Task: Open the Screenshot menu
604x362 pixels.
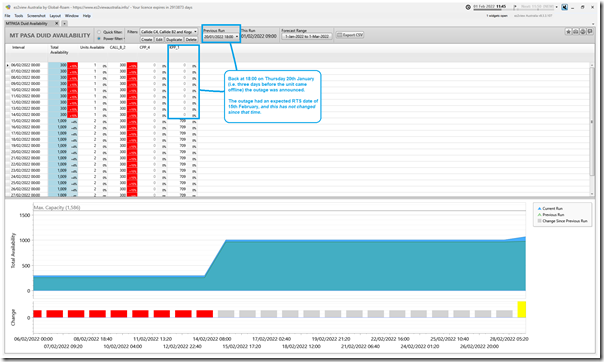Action: [x=36, y=16]
